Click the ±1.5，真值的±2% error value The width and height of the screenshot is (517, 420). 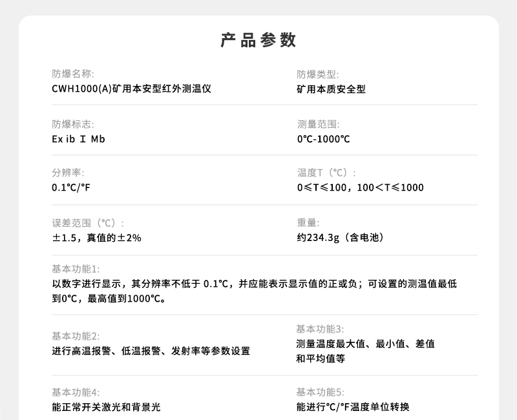[96, 237]
